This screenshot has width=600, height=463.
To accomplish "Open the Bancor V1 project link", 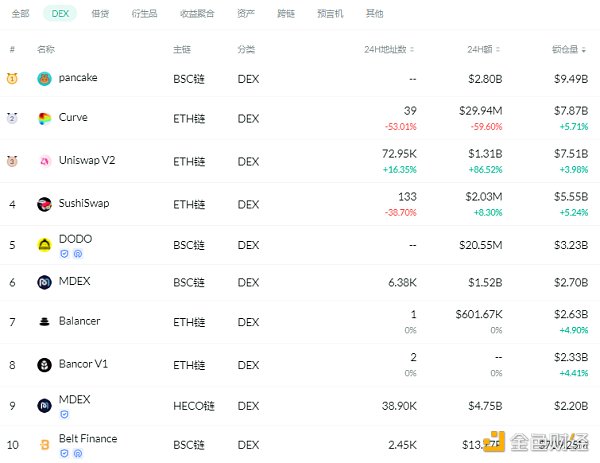I will 83,364.
